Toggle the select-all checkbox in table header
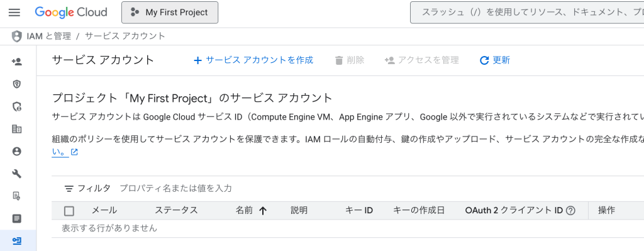644x251 pixels. 69,211
